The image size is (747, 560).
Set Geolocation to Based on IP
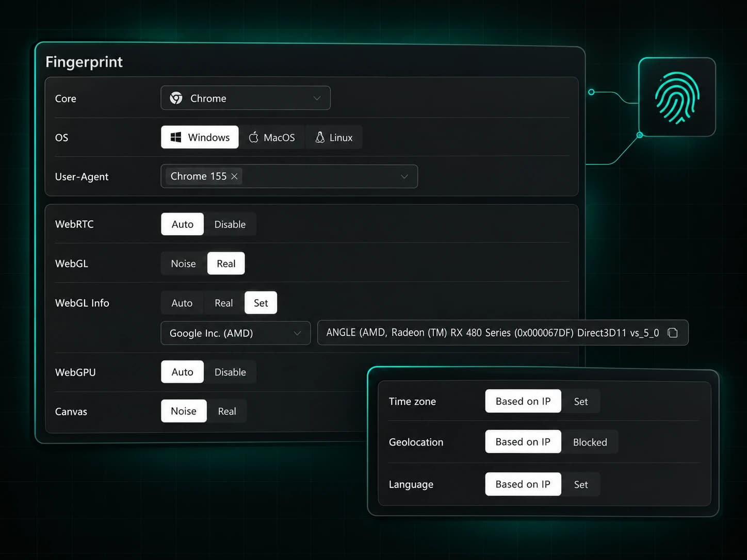click(523, 442)
